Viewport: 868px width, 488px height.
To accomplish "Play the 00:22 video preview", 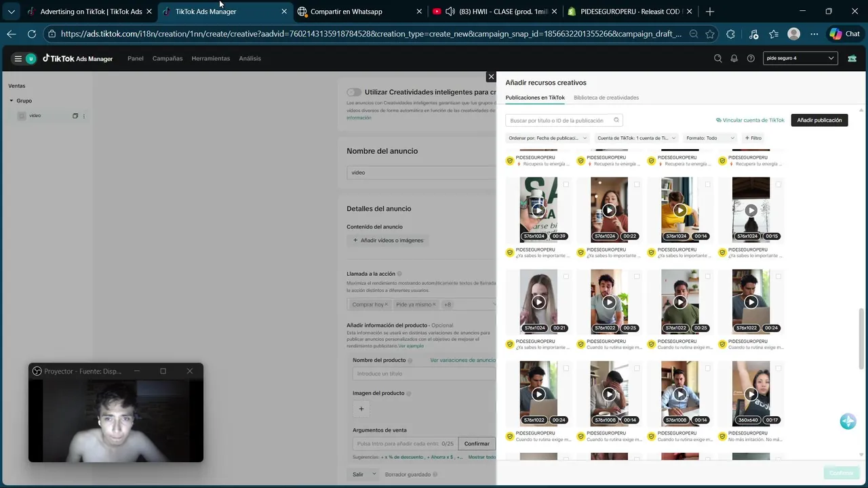I will click(609, 210).
